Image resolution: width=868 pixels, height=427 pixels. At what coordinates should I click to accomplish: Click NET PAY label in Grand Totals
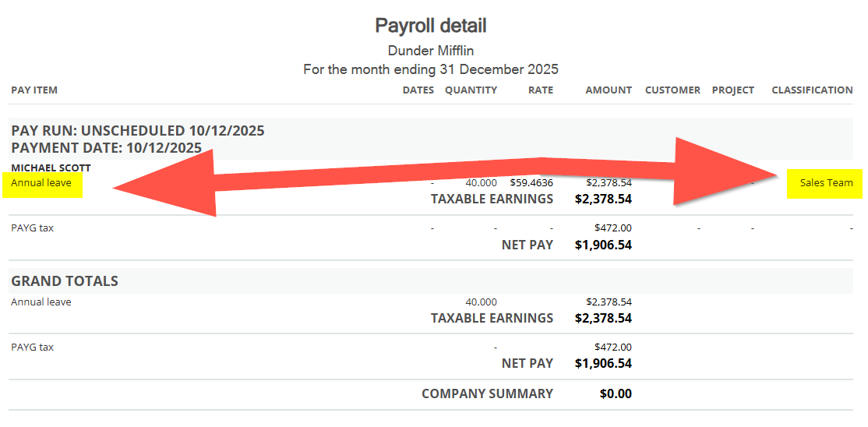pyautogui.click(x=527, y=364)
